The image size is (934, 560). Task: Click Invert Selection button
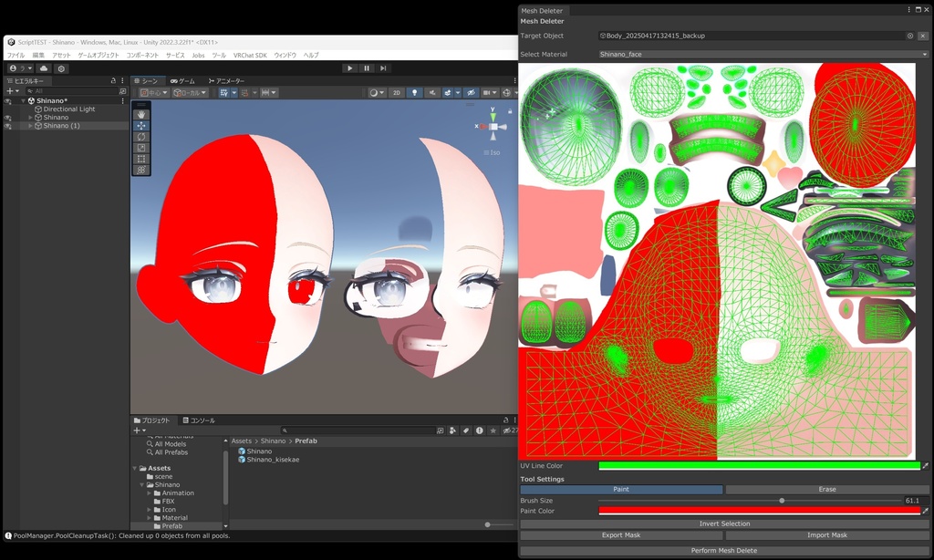[x=724, y=524]
